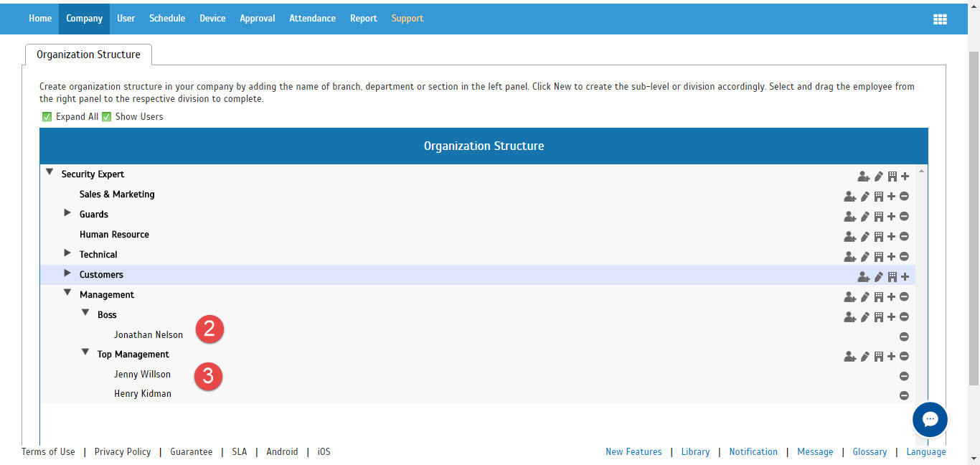Expand the Guards tree node
The width and height of the screenshot is (980, 465).
[67, 213]
